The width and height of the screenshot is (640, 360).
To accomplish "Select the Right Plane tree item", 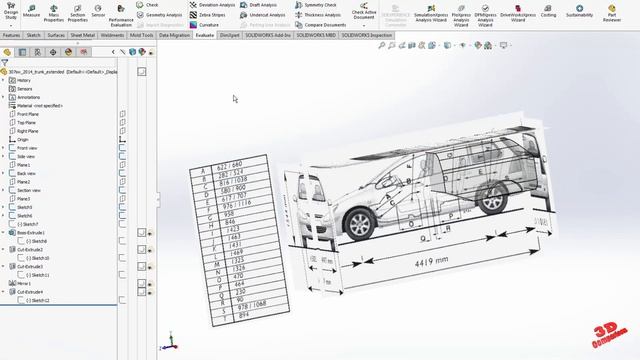I will [24, 131].
